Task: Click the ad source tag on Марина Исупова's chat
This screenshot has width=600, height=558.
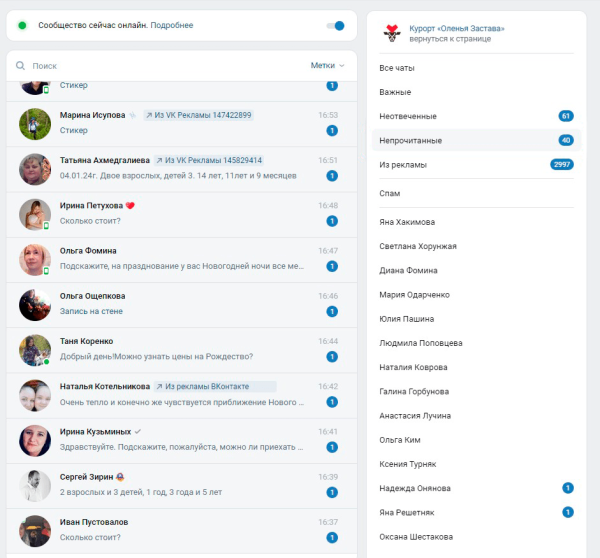Action: point(198,115)
